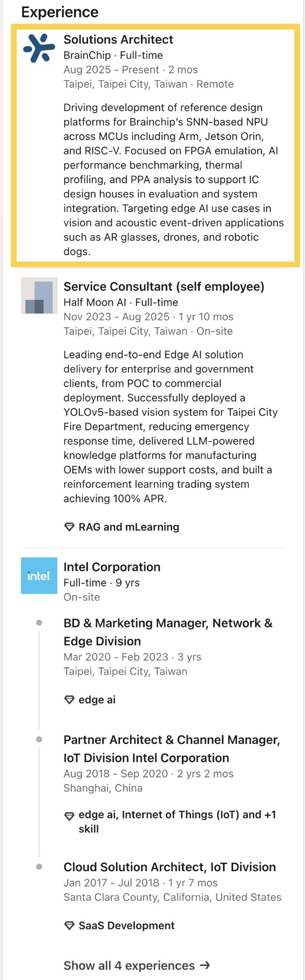Show all 4 experiences
This screenshot has height=980, width=305.
tap(137, 965)
